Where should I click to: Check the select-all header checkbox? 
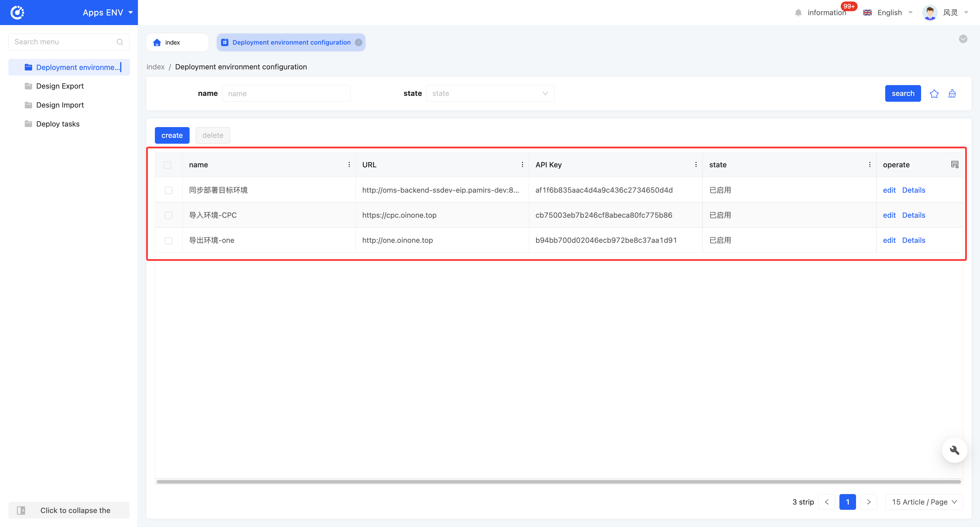(167, 165)
